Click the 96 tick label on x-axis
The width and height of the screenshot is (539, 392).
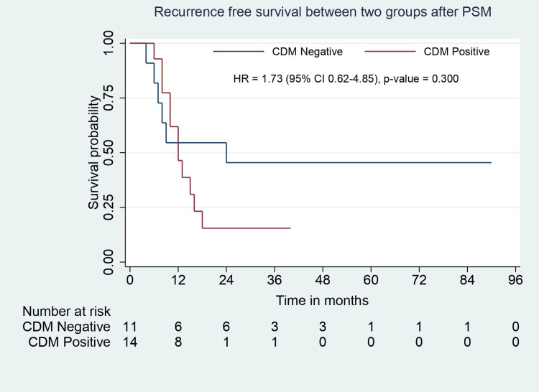pos(515,279)
